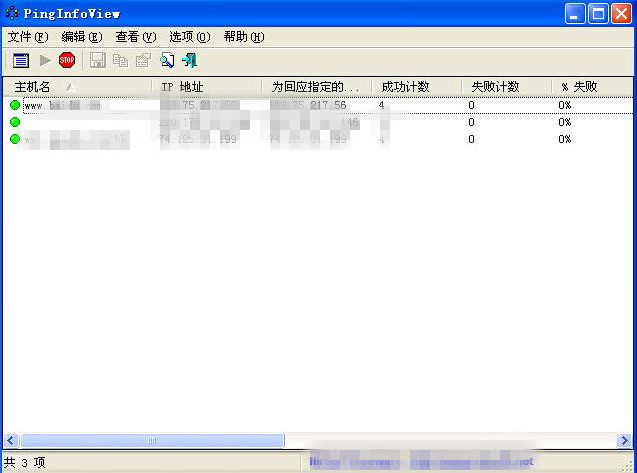Click the copy selected items icon

[120, 61]
